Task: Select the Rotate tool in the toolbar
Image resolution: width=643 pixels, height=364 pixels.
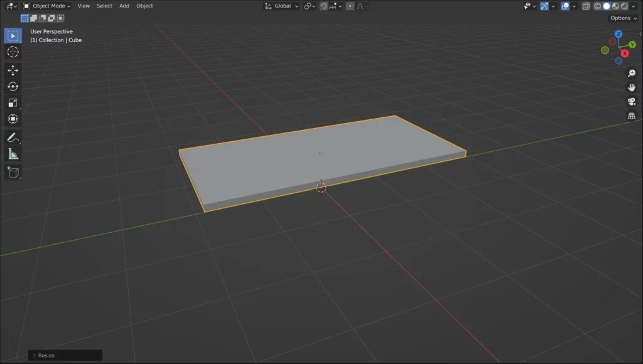Action: (13, 88)
